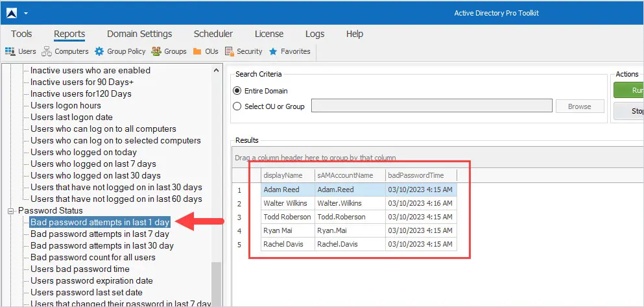The width and height of the screenshot is (644, 307).
Task: Select the Select OU or Group option
Action: (237, 106)
